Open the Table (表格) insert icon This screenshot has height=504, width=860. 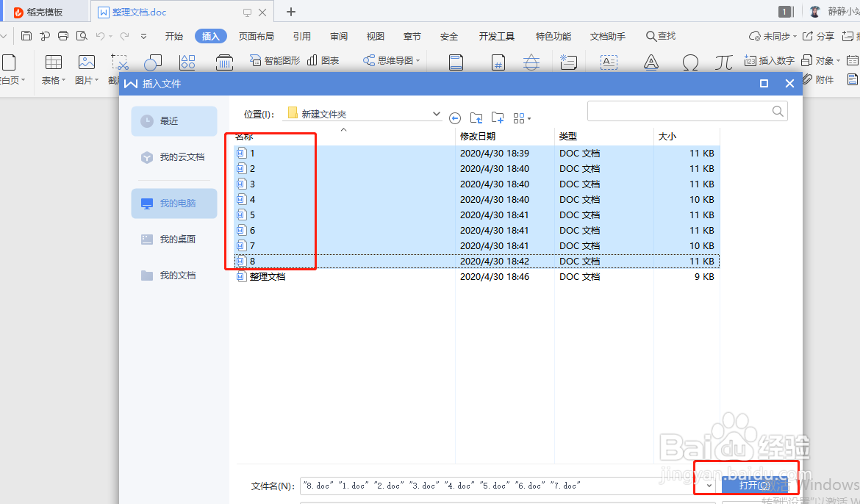pyautogui.click(x=53, y=62)
